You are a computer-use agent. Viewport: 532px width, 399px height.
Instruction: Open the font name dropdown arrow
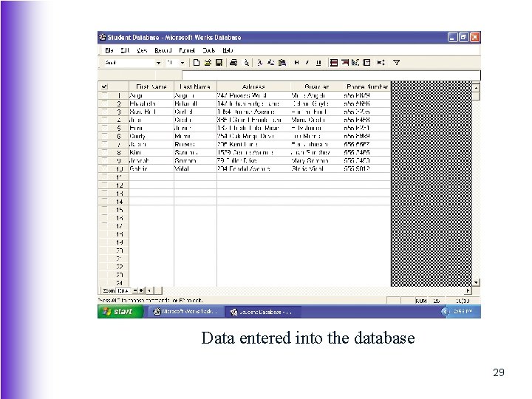[158, 62]
